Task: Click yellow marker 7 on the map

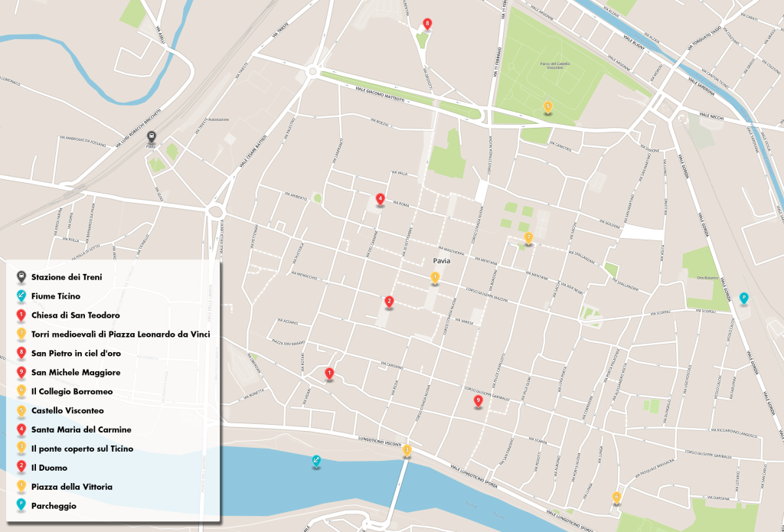Action: pyautogui.click(x=528, y=237)
